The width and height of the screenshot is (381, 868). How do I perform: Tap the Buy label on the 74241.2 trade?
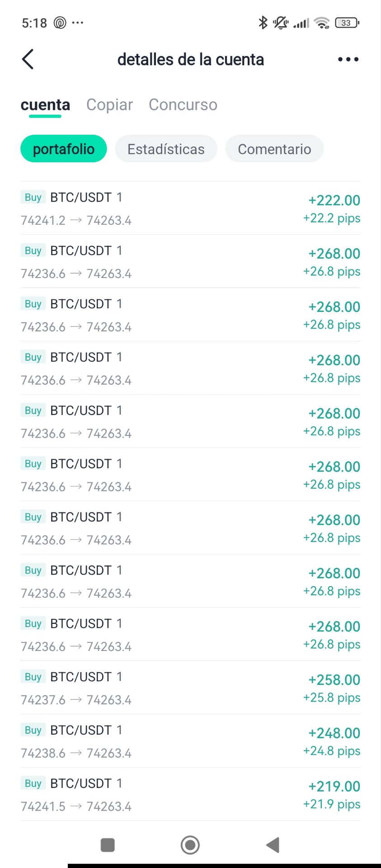pyautogui.click(x=33, y=198)
